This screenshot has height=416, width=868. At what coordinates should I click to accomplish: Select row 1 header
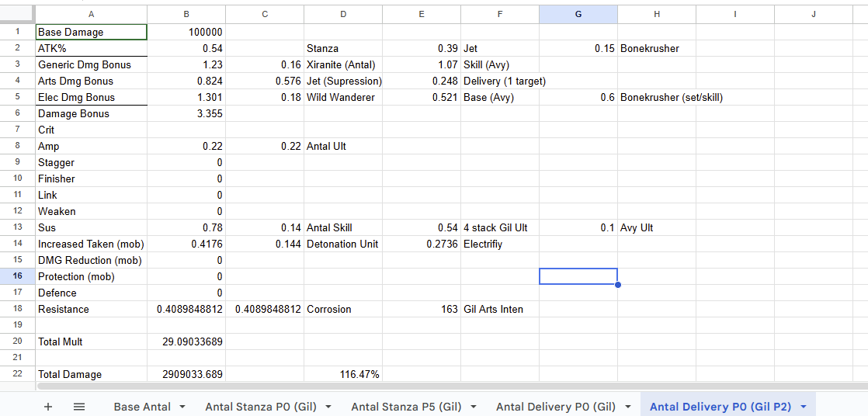18,32
